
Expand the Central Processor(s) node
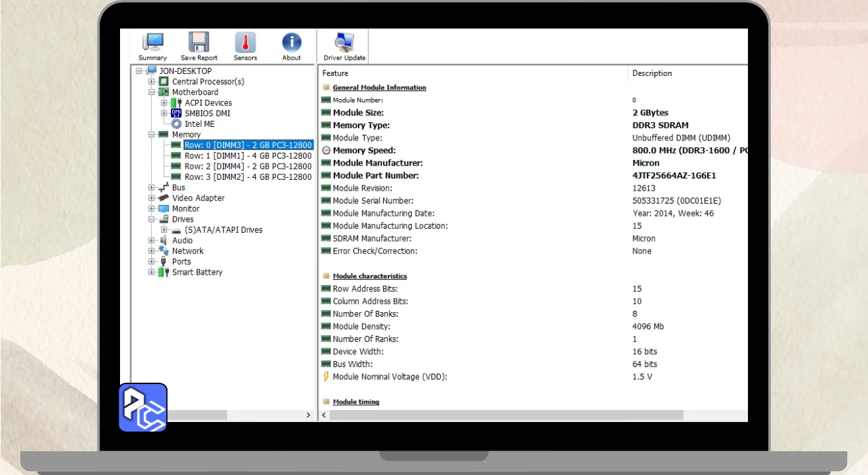(152, 81)
